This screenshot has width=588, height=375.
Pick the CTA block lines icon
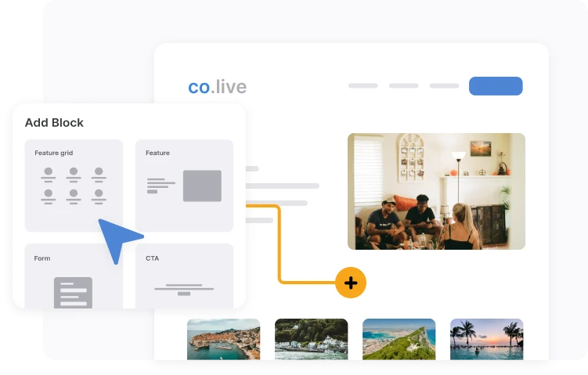[x=184, y=289]
